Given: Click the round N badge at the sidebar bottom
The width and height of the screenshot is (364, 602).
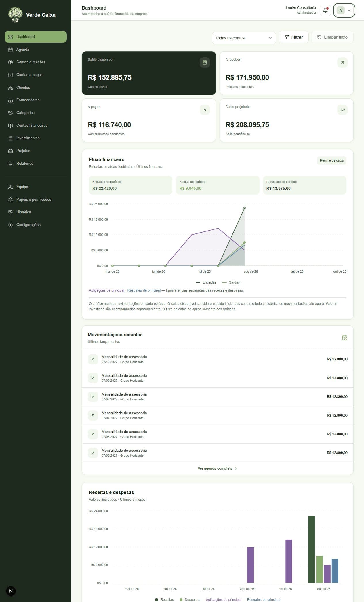Looking at the screenshot, I should coord(11,591).
